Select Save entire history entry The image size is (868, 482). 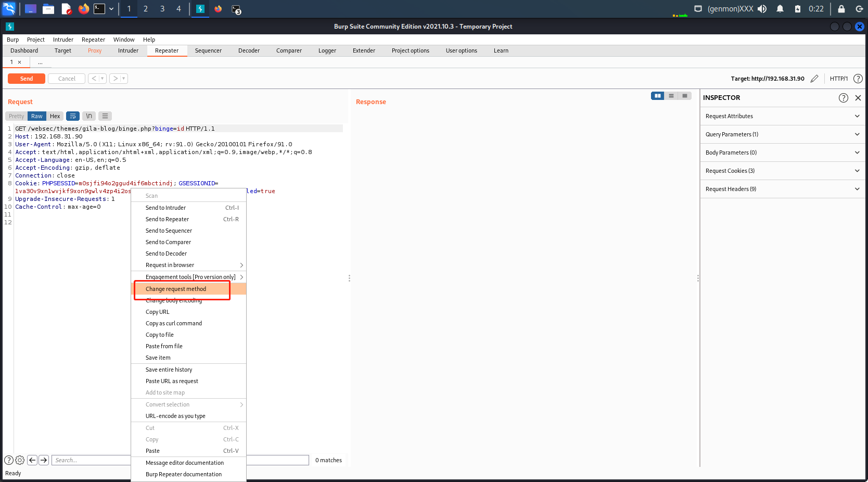pyautogui.click(x=188, y=370)
